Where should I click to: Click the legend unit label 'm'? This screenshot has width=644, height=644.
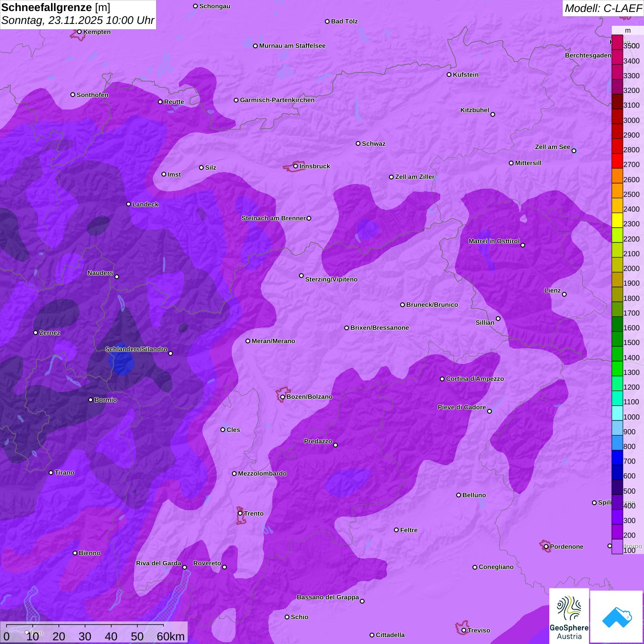coord(628,30)
